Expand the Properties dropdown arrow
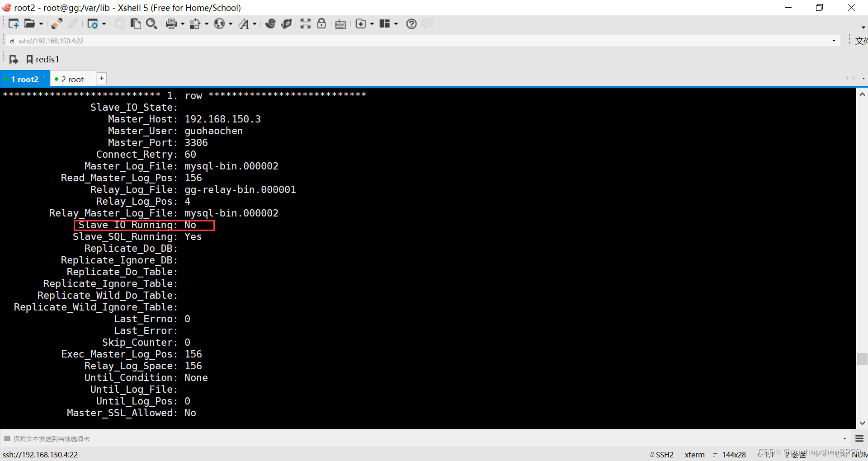Image resolution: width=868 pixels, height=461 pixels. (104, 24)
